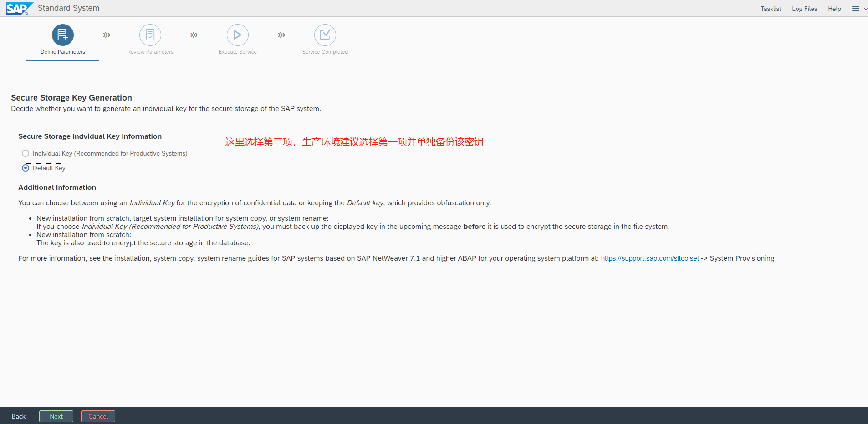This screenshot has height=424, width=868.
Task: Click the Default Key label text
Action: 49,168
